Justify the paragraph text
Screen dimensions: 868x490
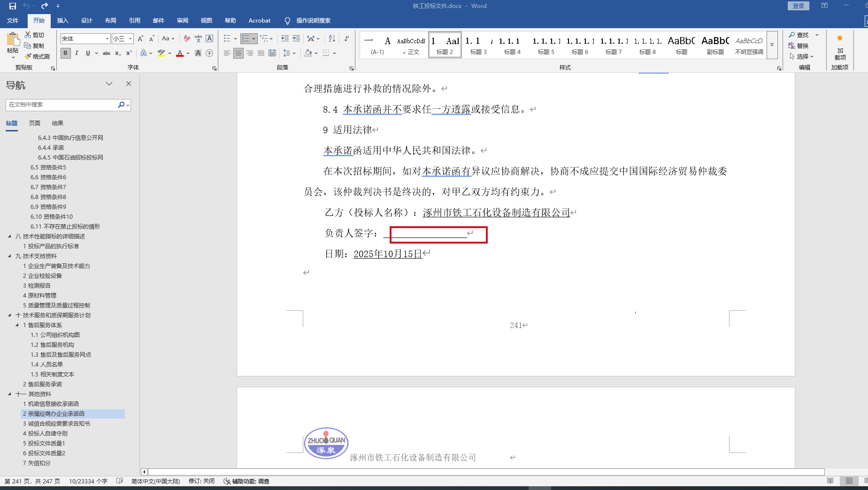(261, 53)
